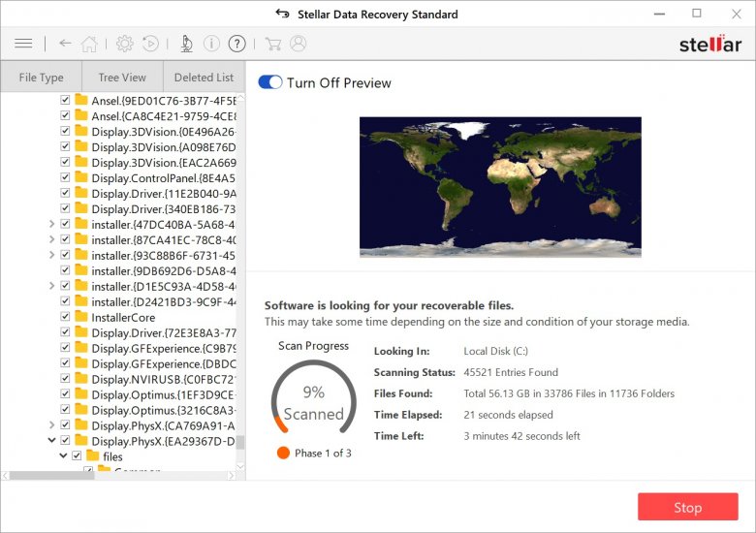This screenshot has width=756, height=533.
Task: Select Display.3DVision.{0E496A26 folder row
Action: click(148, 131)
